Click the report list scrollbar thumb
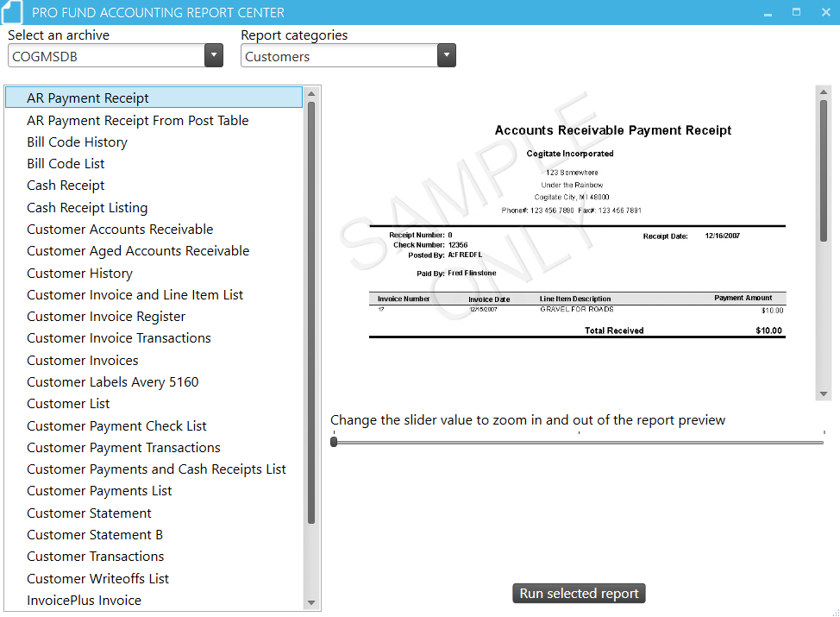 pyautogui.click(x=311, y=312)
